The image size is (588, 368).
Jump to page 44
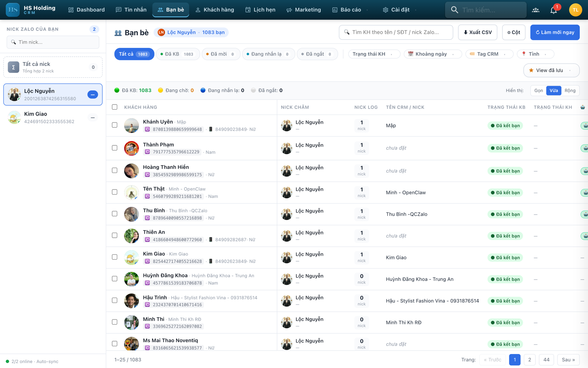546,360
